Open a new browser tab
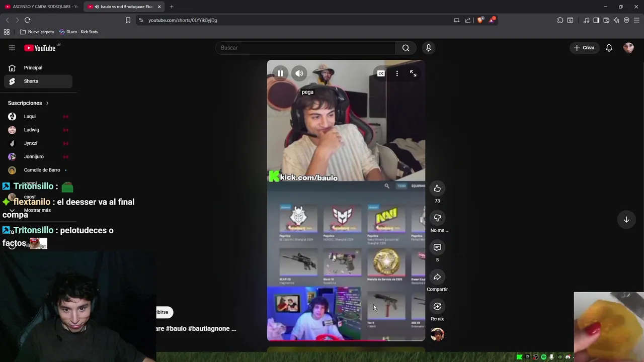Viewport: 644px width, 362px height. click(172, 7)
